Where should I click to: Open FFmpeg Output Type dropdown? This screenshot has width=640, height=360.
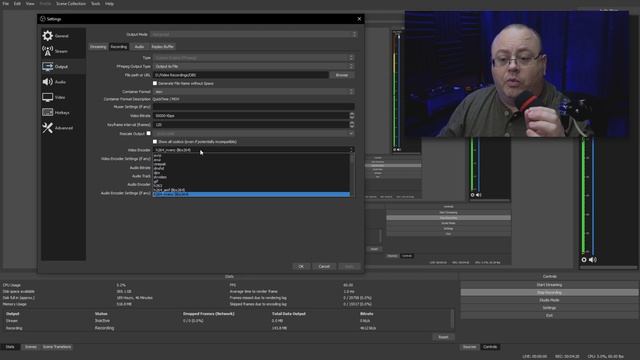(253, 66)
